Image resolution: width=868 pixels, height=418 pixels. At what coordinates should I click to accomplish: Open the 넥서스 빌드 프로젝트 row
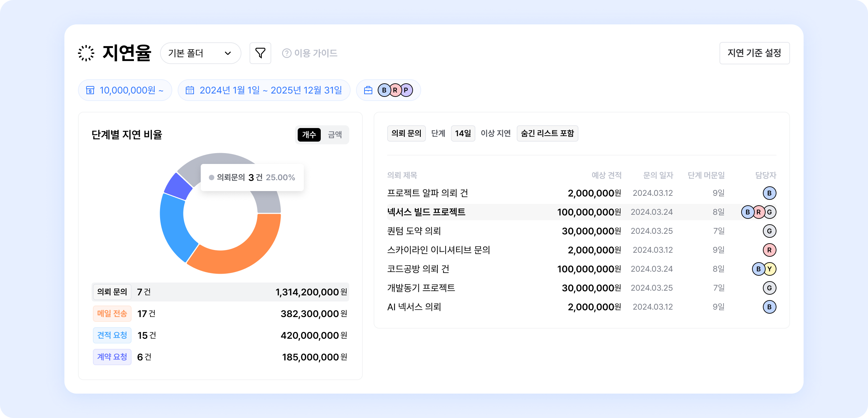pos(427,212)
